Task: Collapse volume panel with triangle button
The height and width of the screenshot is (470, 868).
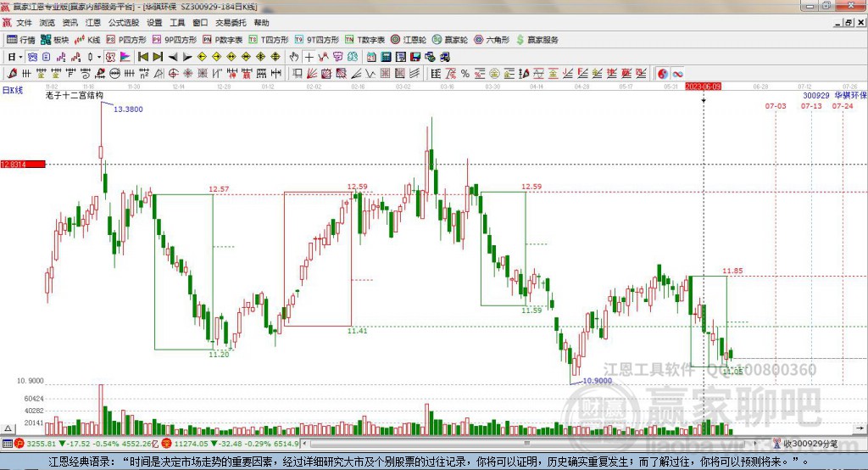Action: pos(8,428)
